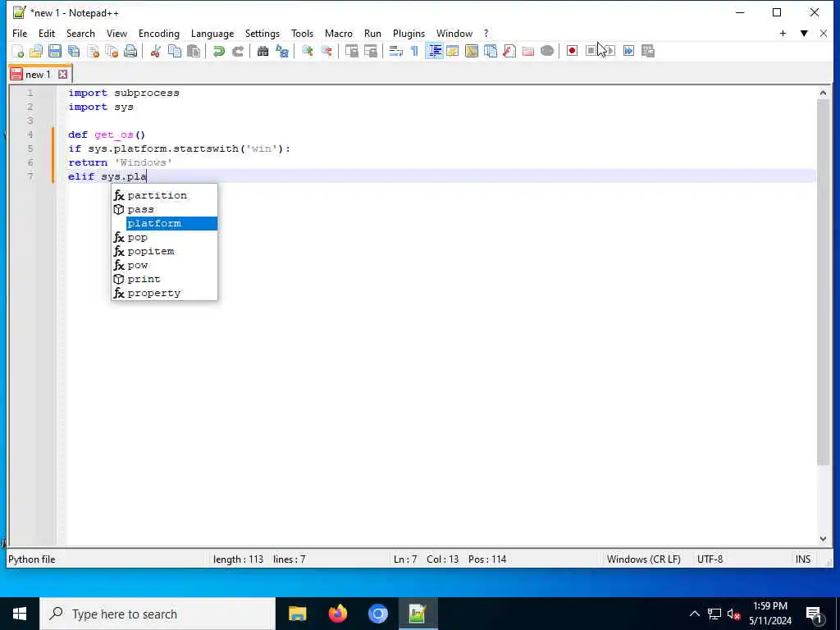Toggle file monitoring eye icon
The width and height of the screenshot is (840, 630).
[547, 51]
